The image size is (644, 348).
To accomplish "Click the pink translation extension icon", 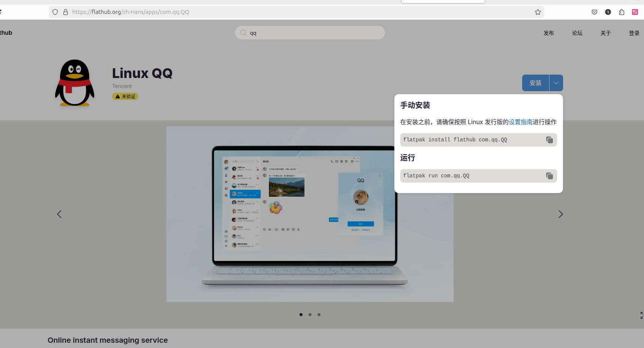I will pyautogui.click(x=635, y=12).
